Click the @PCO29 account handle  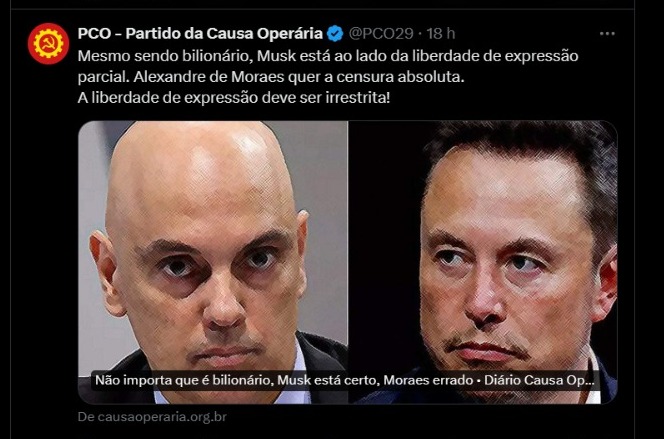[381, 33]
